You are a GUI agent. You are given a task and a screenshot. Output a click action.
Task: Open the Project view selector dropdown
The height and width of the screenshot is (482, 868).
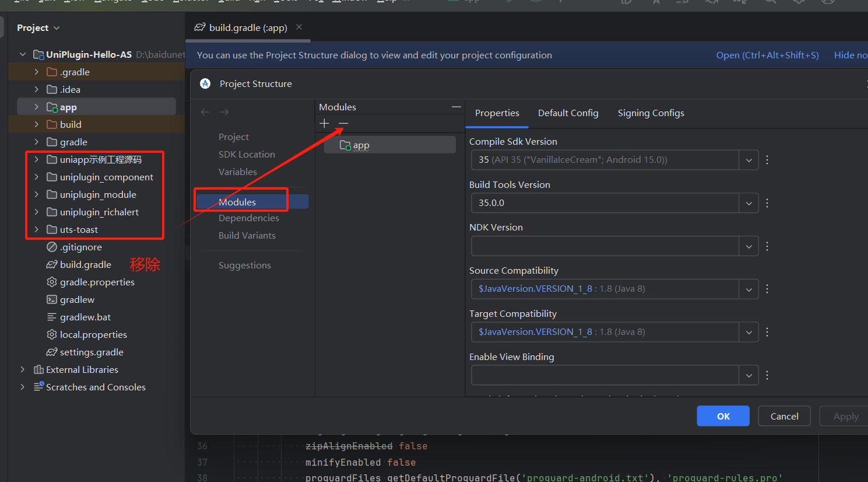click(38, 27)
